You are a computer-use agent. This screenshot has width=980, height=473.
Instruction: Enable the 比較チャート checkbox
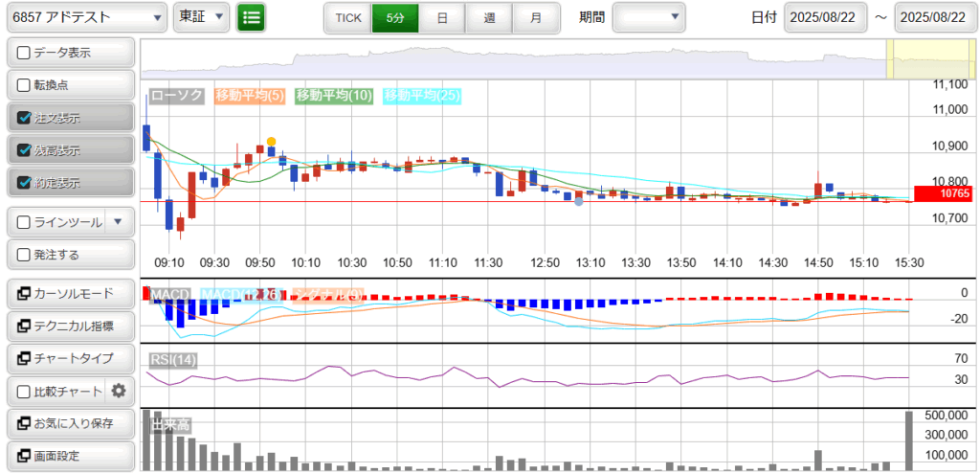[x=24, y=393]
